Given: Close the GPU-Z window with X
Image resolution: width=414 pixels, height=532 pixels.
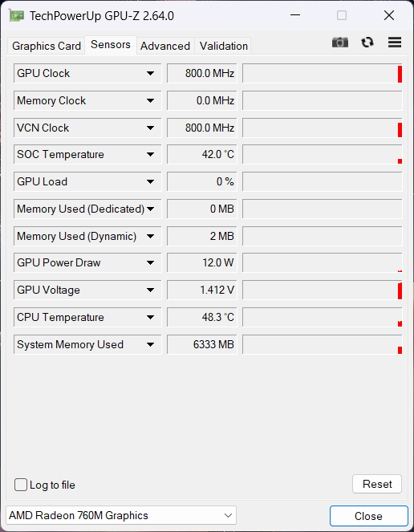Looking at the screenshot, I should [x=389, y=15].
